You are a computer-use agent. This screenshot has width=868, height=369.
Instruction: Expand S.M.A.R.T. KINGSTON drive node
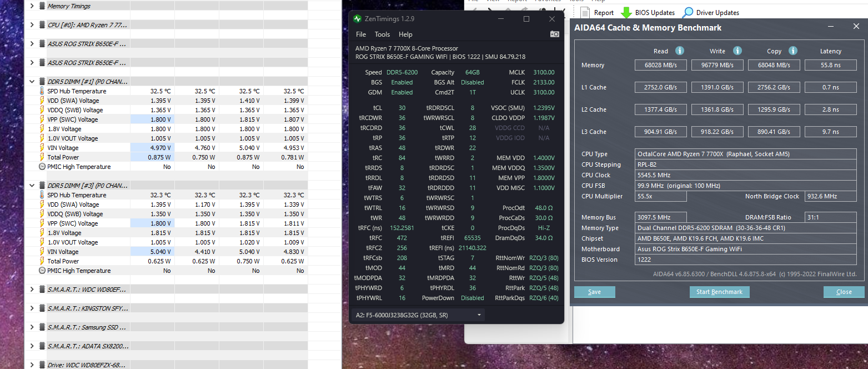click(x=32, y=308)
